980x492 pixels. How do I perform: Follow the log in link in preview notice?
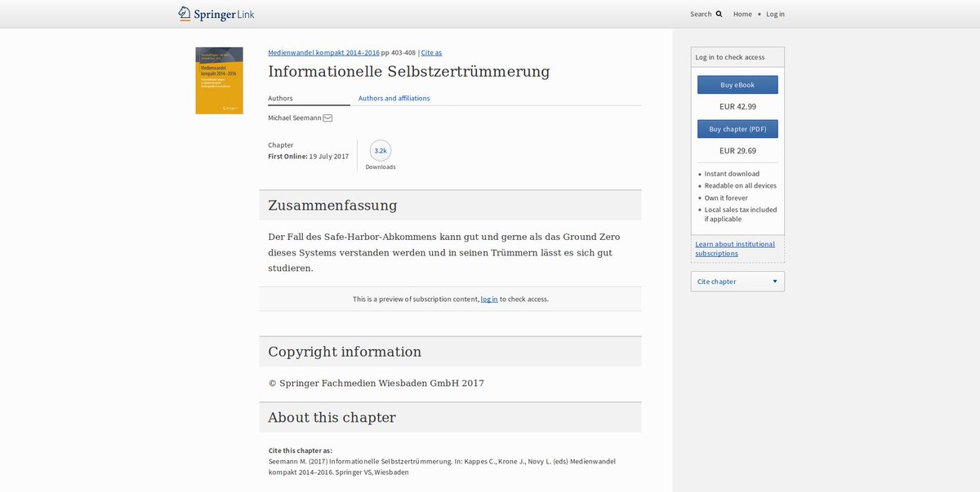tap(488, 299)
